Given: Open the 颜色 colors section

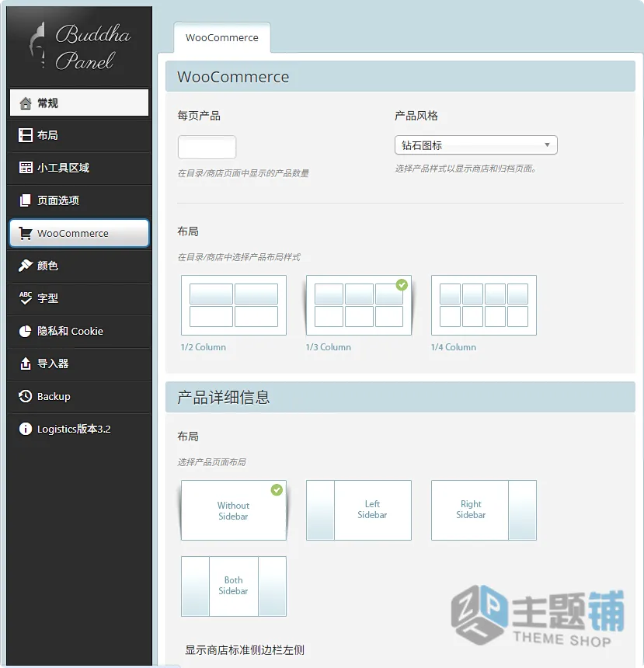Looking at the screenshot, I should [x=79, y=266].
